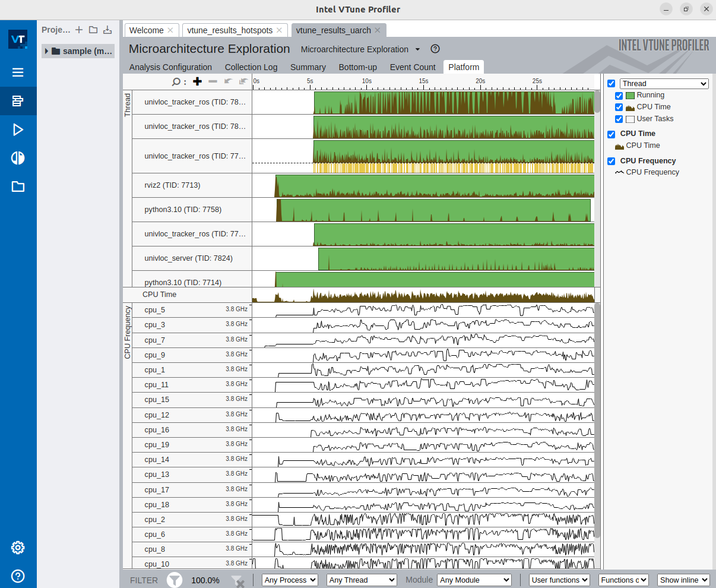Open the Any Process filter dropdown

(x=290, y=580)
